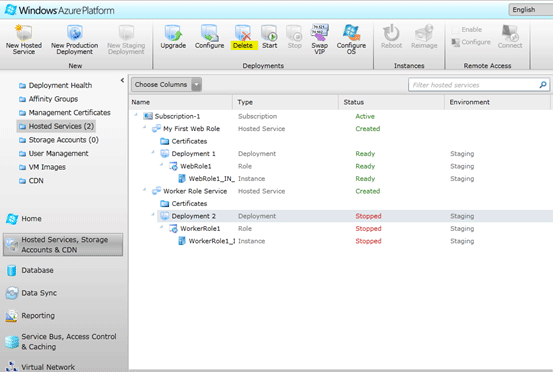This screenshot has width=553, height=372.
Task: Click the Active status of Subscription-1
Action: click(365, 116)
